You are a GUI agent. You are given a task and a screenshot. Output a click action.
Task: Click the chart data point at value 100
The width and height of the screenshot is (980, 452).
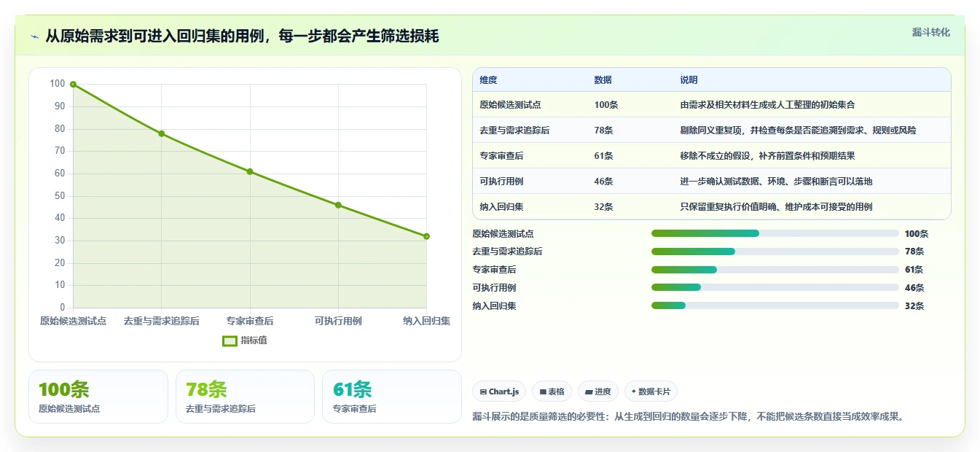coord(73,85)
